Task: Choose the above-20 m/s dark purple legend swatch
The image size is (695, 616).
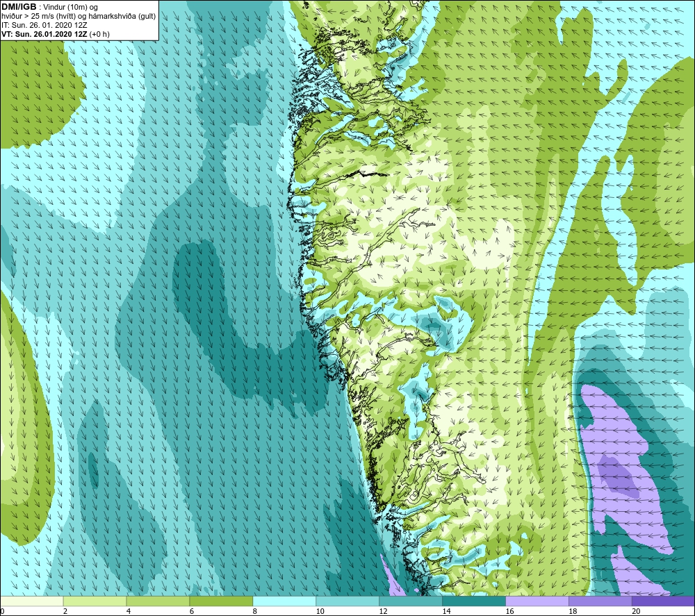Action: point(663,601)
